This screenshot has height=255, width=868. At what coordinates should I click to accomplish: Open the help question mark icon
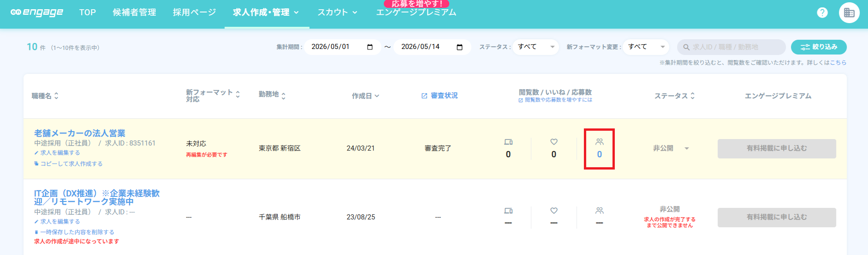coord(822,12)
